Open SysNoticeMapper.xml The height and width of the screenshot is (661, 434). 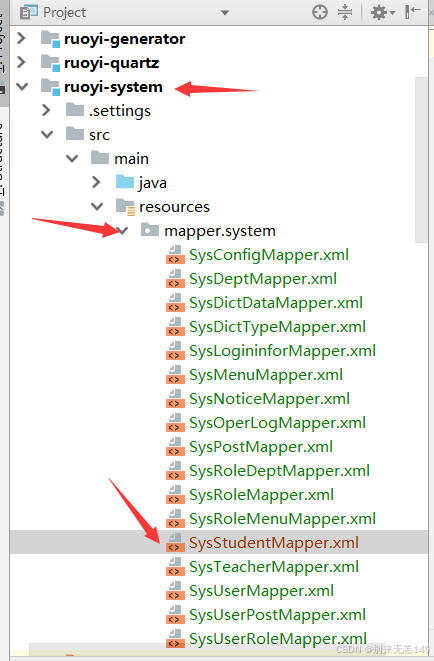269,399
